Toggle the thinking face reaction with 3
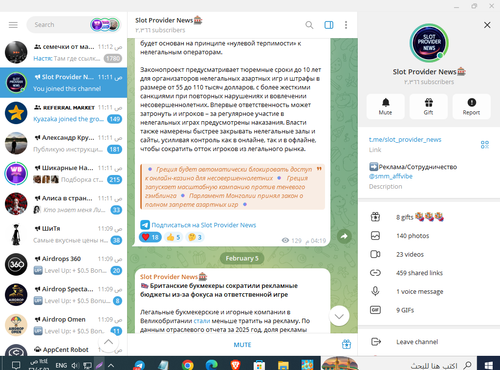 [x=195, y=237]
